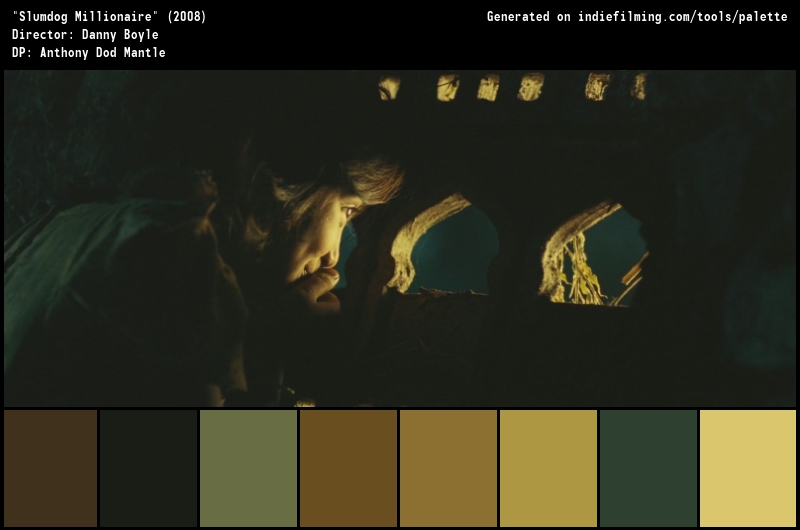Click the dark brown palette swatch

(x=51, y=468)
